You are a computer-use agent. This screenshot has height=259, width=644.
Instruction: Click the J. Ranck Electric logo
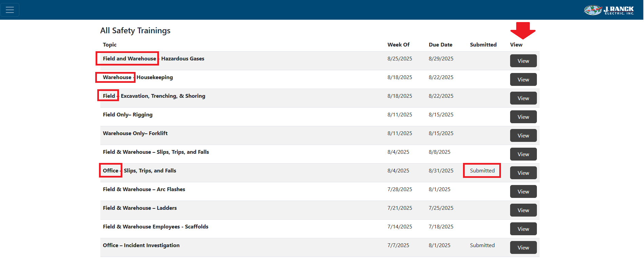click(x=609, y=10)
